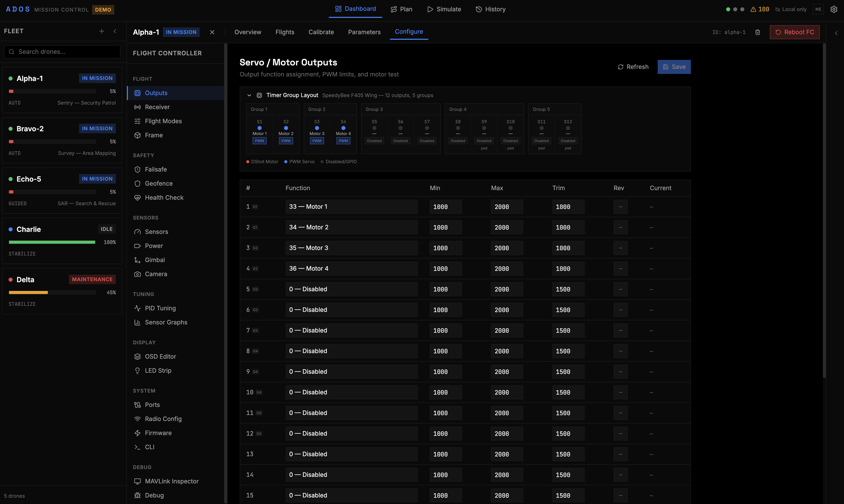Open the OSD Editor section
The width and height of the screenshot is (844, 504).
tap(160, 356)
